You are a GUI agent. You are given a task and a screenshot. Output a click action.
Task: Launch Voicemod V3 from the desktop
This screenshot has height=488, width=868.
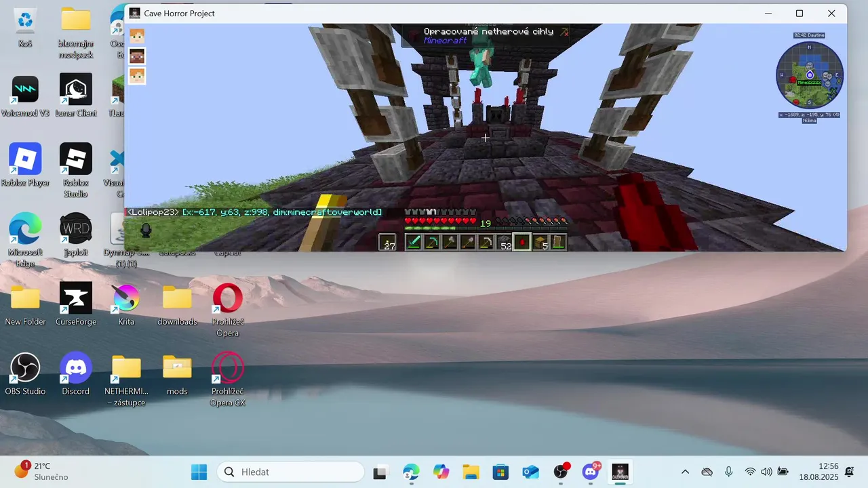click(x=25, y=96)
